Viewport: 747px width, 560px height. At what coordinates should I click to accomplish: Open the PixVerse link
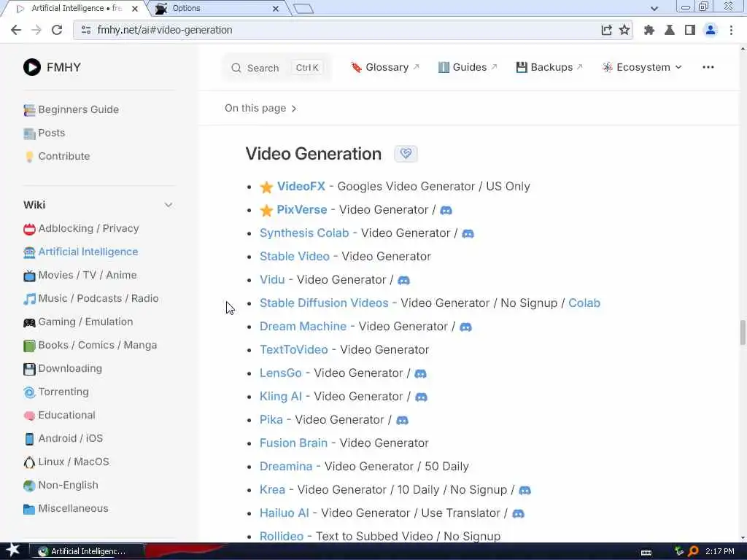click(301, 209)
